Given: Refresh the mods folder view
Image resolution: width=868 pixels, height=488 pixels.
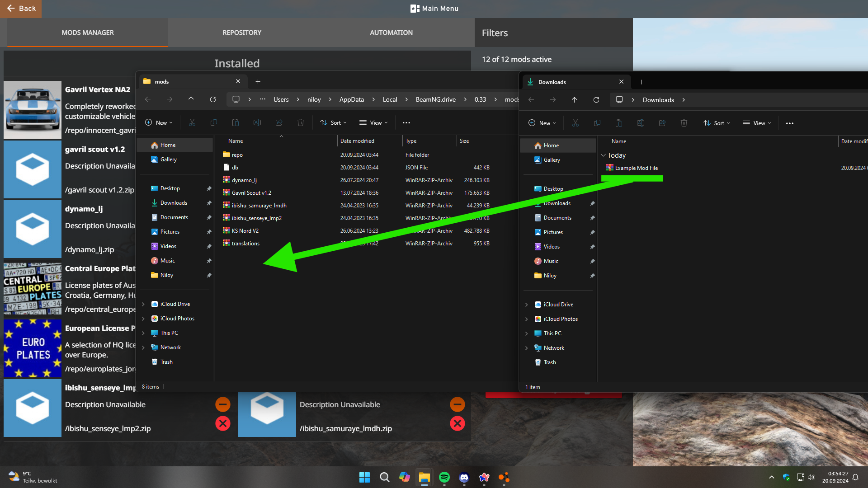Looking at the screenshot, I should click(x=213, y=99).
